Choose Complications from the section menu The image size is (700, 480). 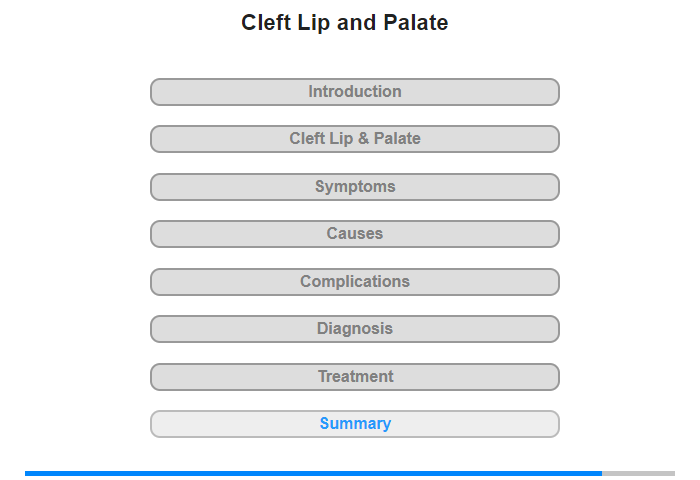355,282
